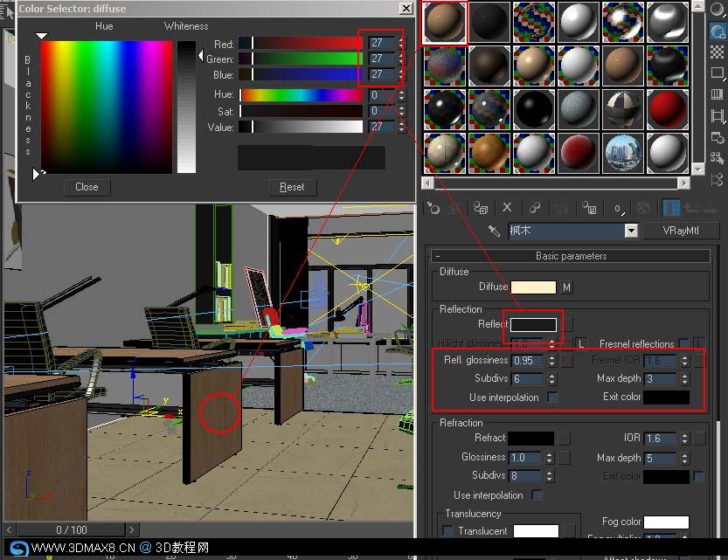Click the Go to Parent icon
Image resolution: width=728 pixels, height=560 pixels.
click(692, 208)
